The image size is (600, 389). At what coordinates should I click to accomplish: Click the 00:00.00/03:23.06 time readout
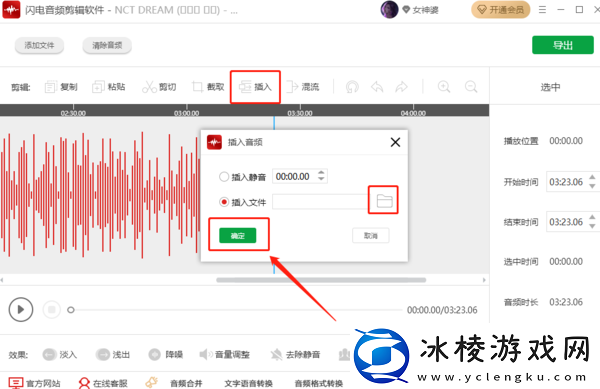[x=442, y=310]
